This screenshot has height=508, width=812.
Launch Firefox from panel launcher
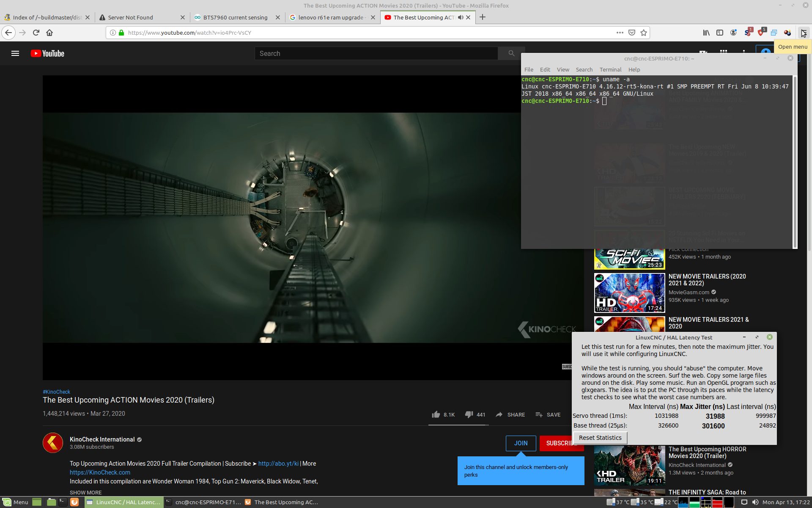tap(74, 502)
